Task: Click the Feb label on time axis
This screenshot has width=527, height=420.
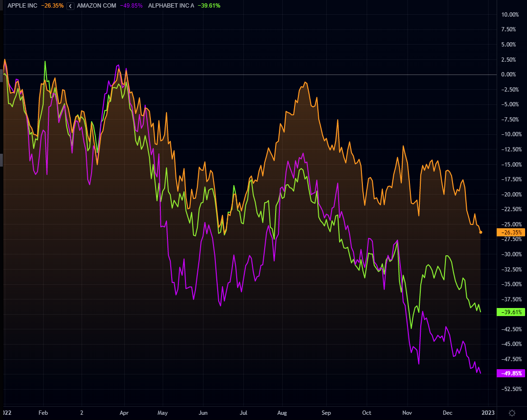Action: coord(43,412)
